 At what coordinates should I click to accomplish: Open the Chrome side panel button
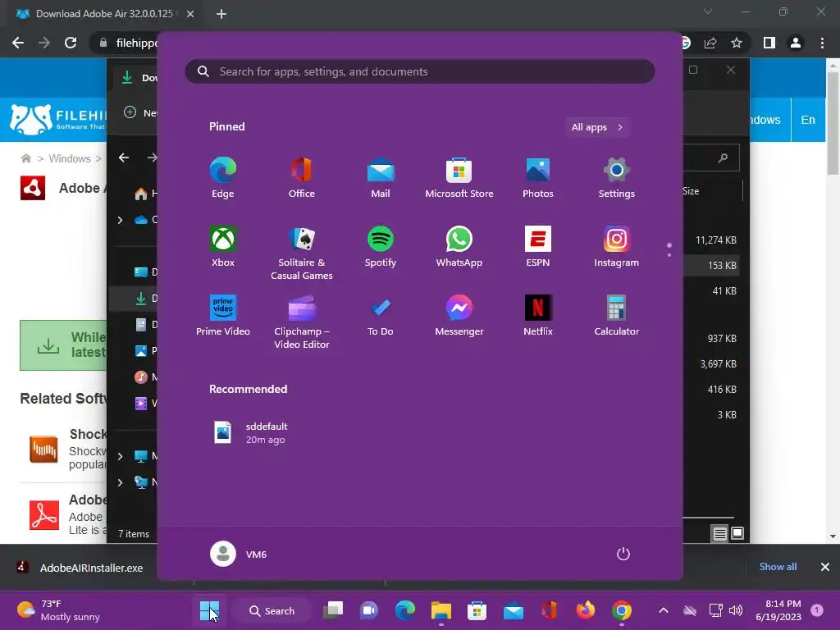(769, 43)
